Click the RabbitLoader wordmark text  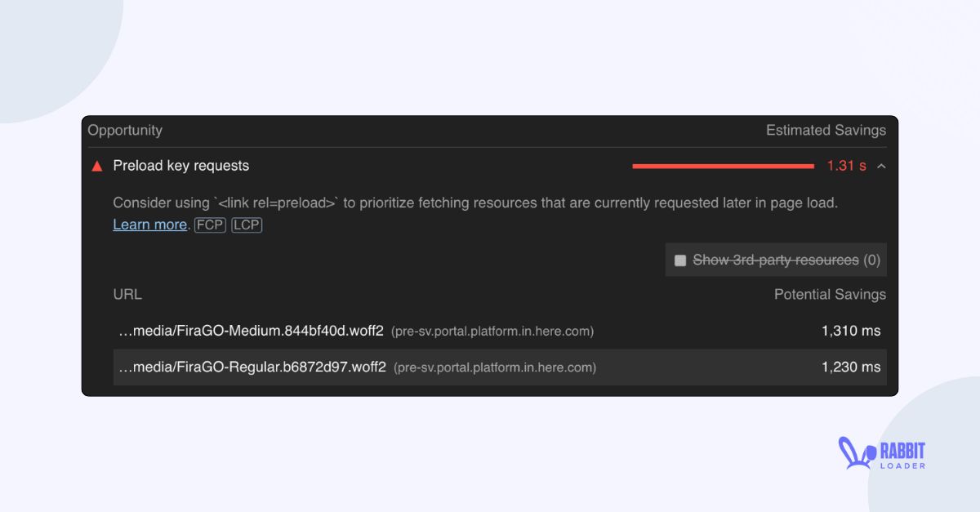coord(903,455)
